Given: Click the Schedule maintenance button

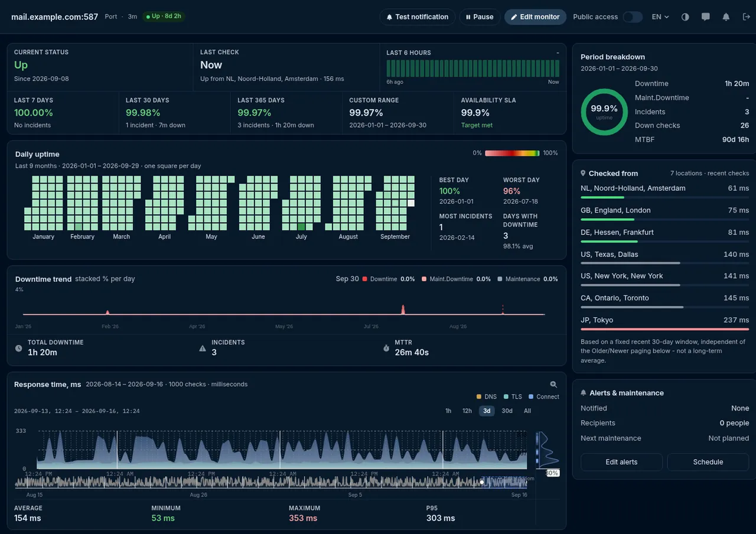Looking at the screenshot, I should 708,462.
